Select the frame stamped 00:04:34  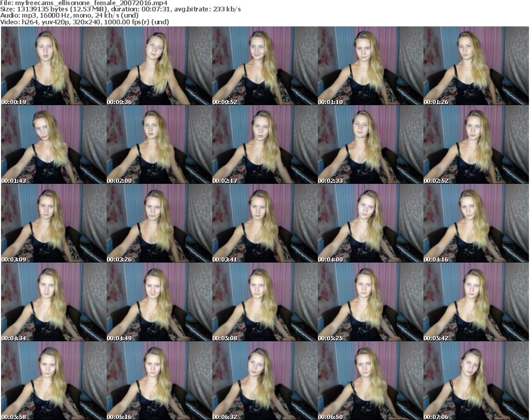pos(54,302)
